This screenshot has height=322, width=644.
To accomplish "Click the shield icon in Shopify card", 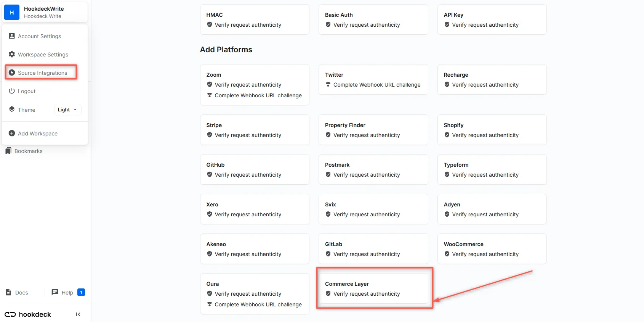I will coord(447,135).
